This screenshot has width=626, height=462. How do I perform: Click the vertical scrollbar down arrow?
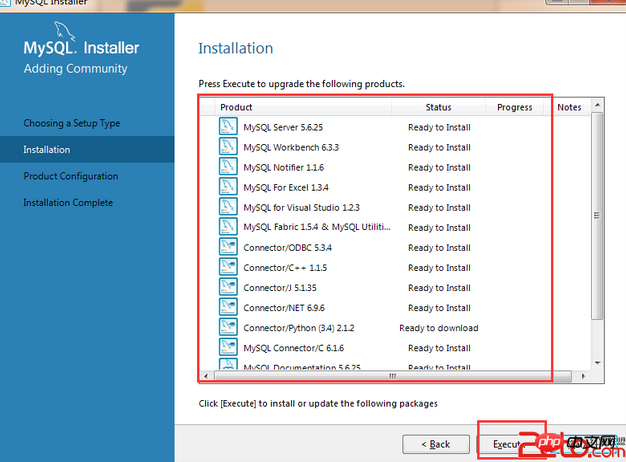click(597, 363)
